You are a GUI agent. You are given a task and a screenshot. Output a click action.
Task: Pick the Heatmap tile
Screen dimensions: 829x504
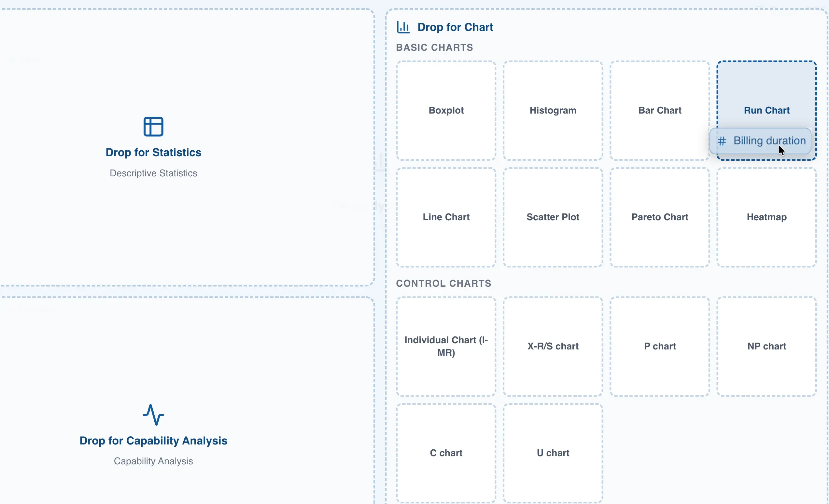point(766,217)
